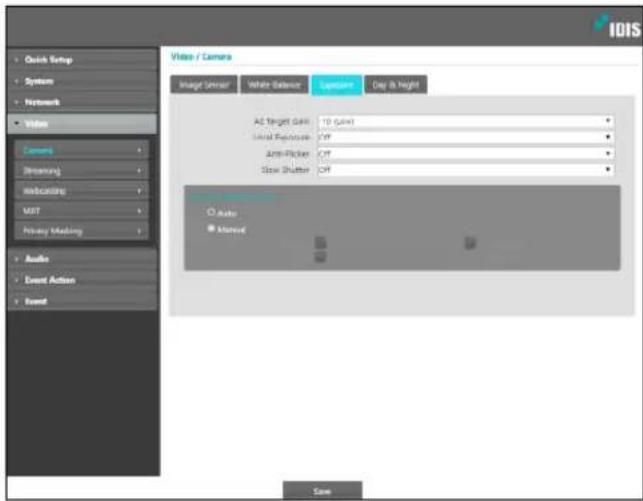Open the Privacy Masking submenu item

[x=82, y=231]
